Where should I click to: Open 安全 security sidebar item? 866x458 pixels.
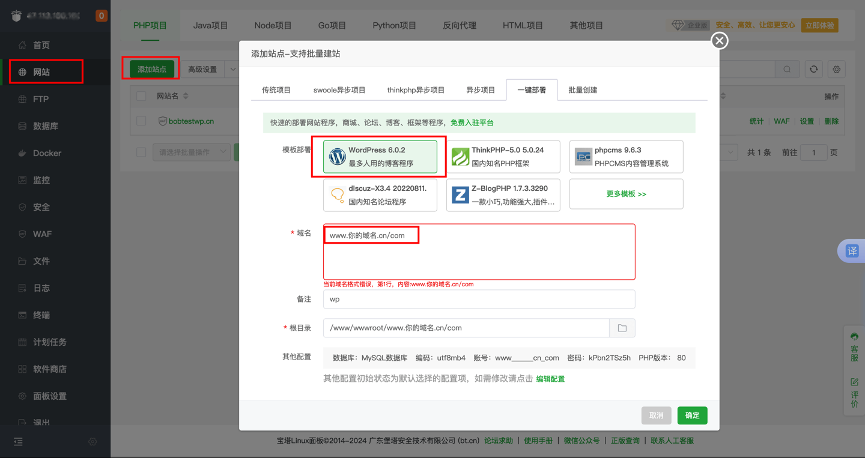[x=41, y=207]
